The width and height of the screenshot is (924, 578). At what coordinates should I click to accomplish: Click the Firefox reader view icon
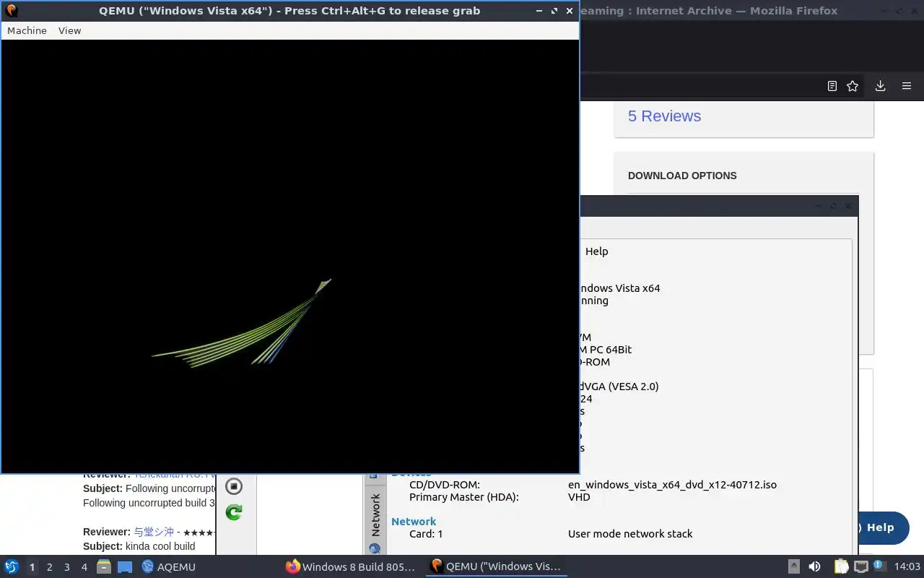pyautogui.click(x=832, y=86)
